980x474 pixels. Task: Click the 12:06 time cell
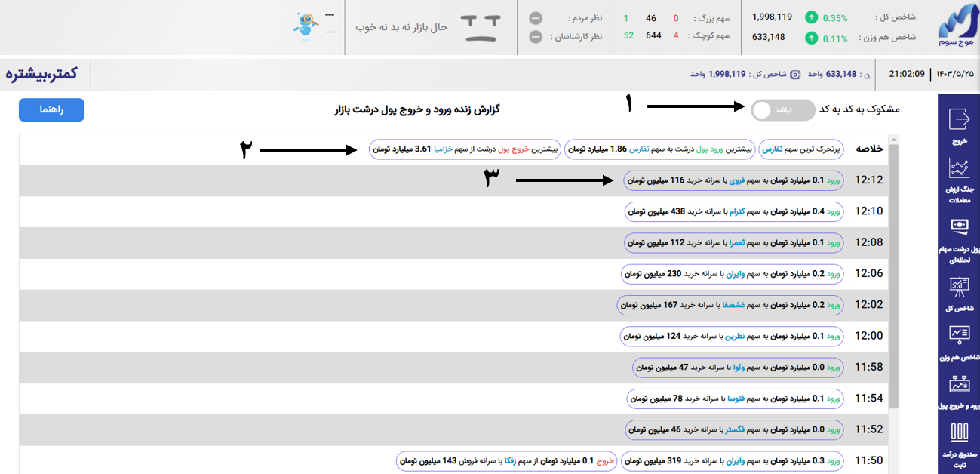(868, 273)
